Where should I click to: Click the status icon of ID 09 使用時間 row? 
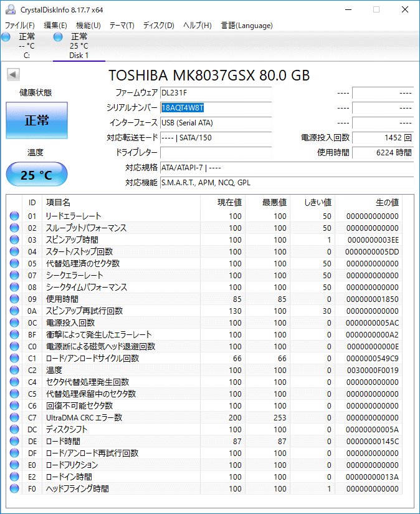pos(14,299)
